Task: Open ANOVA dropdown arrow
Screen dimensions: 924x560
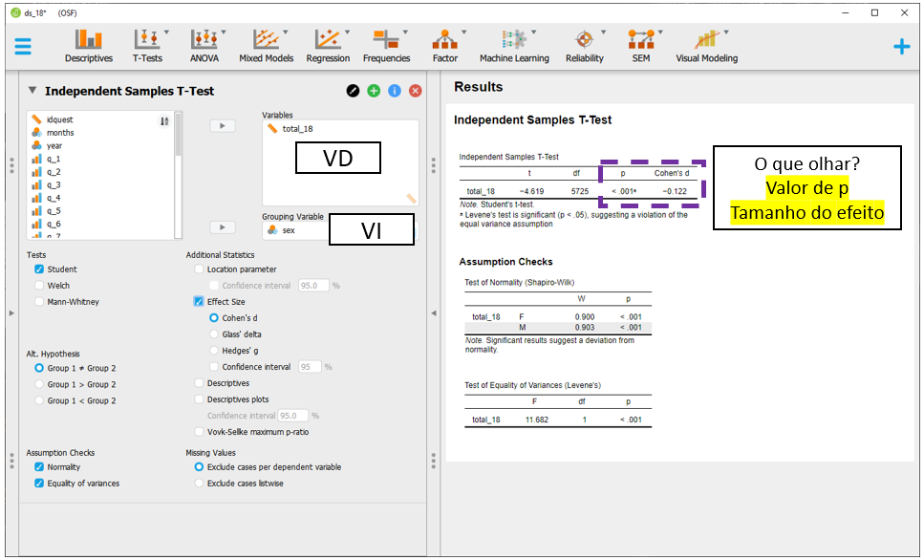Action: click(224, 32)
